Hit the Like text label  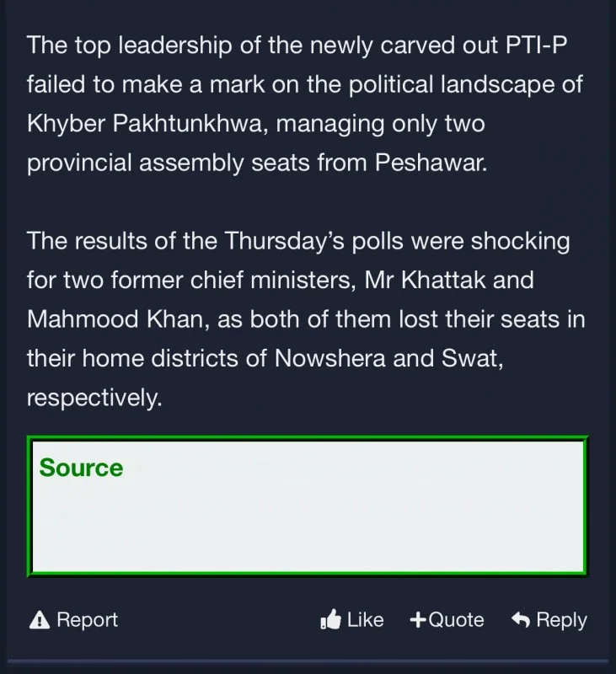pos(365,621)
